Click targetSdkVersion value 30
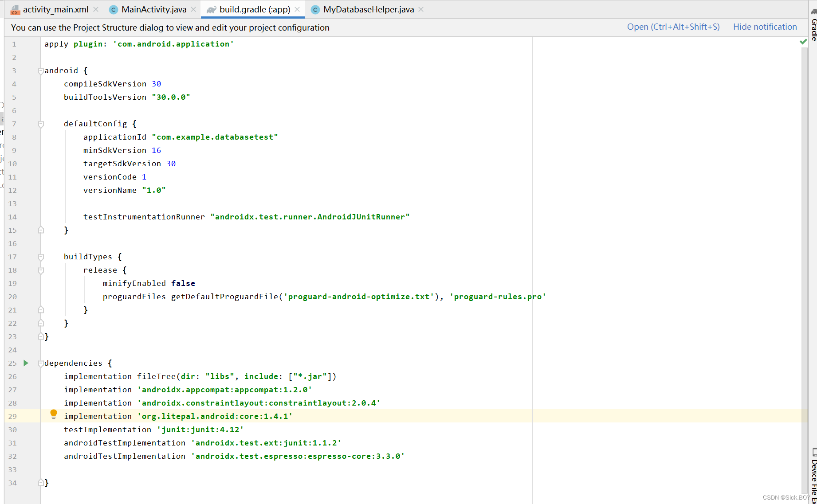 [171, 164]
